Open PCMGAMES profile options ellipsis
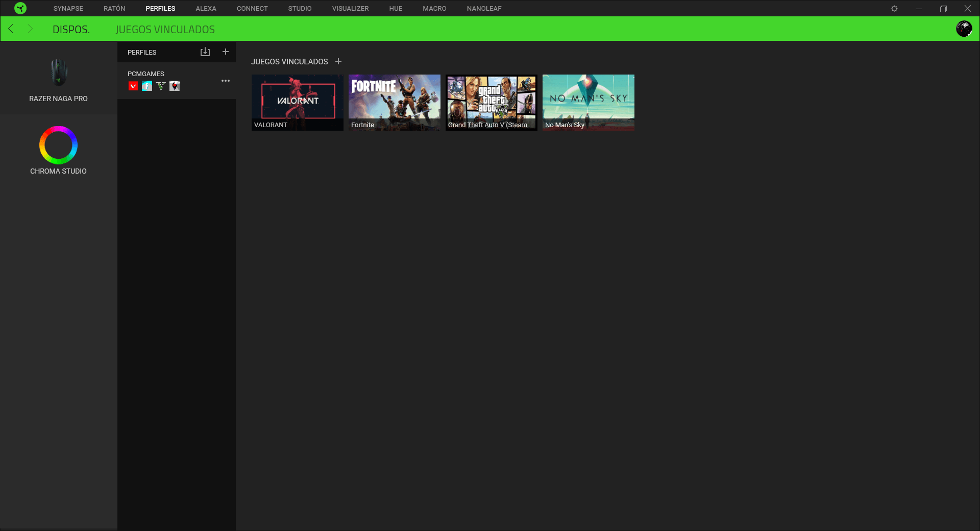 click(226, 81)
